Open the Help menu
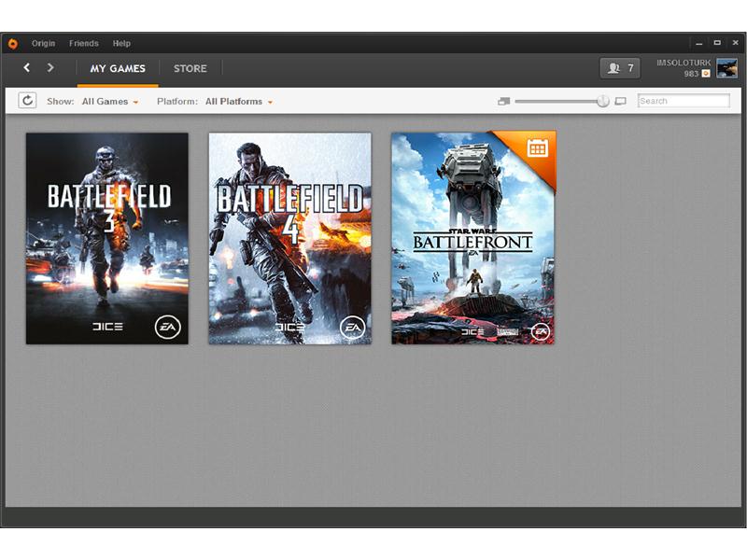 pyautogui.click(x=121, y=43)
